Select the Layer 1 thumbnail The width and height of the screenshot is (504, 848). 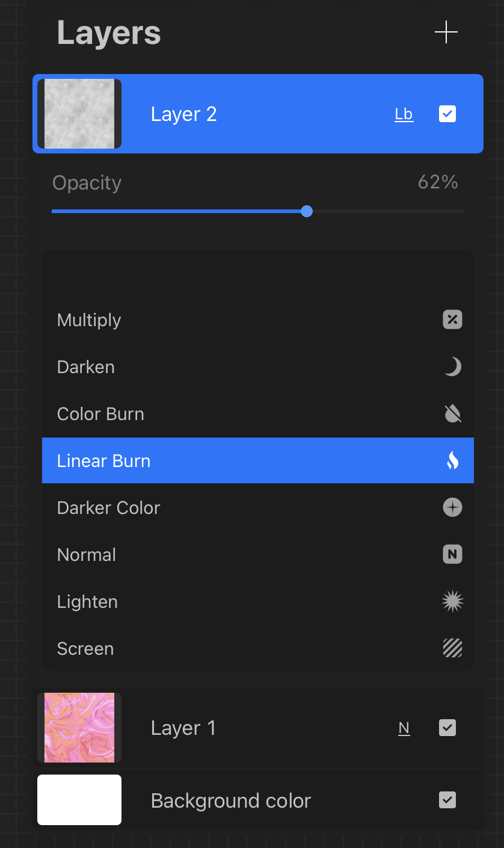tap(79, 728)
